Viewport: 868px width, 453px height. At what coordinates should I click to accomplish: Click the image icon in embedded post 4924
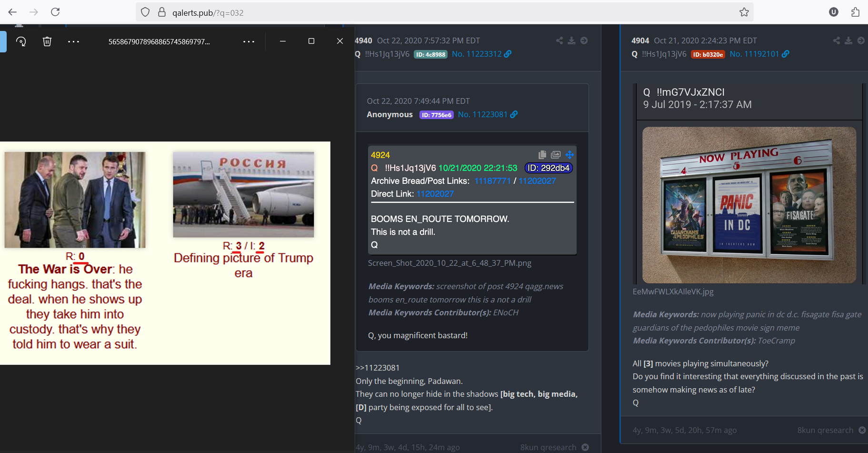pyautogui.click(x=556, y=155)
